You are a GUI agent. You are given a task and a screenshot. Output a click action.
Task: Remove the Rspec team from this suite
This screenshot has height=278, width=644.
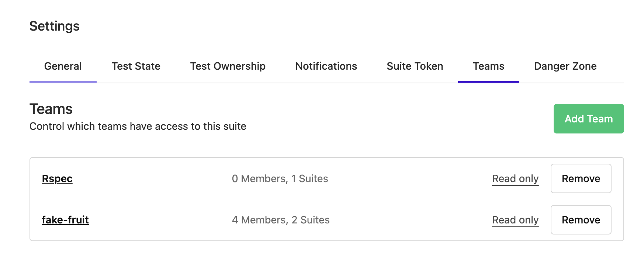coord(581,178)
